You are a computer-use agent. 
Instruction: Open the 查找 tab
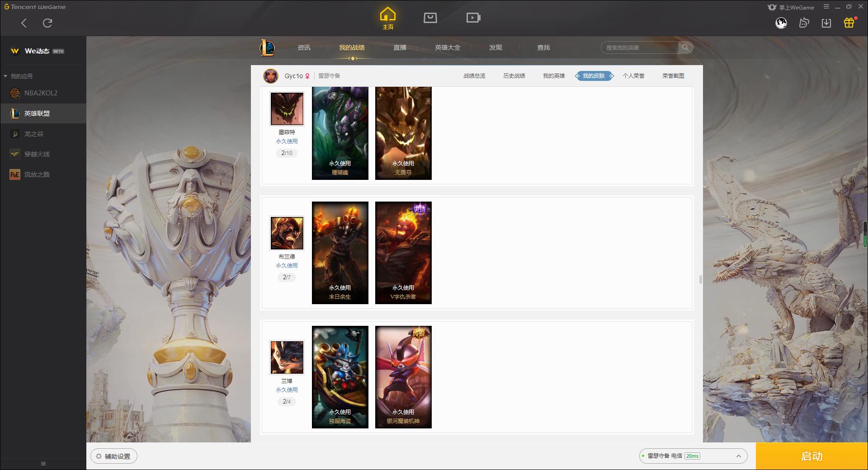point(543,47)
